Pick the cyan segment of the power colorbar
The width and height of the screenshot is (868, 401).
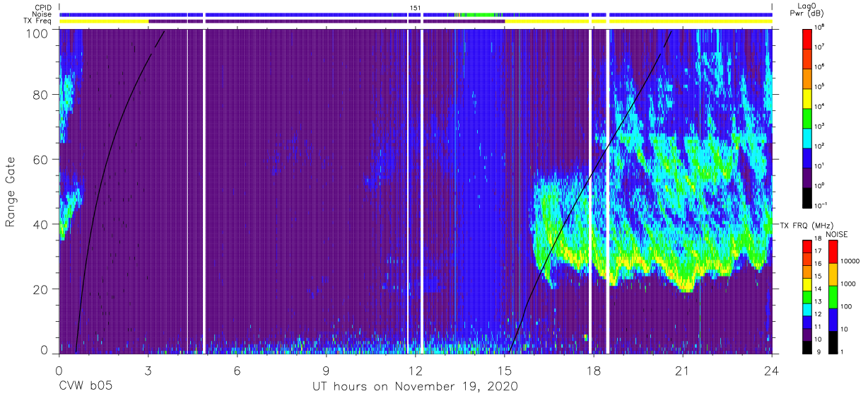[809, 137]
